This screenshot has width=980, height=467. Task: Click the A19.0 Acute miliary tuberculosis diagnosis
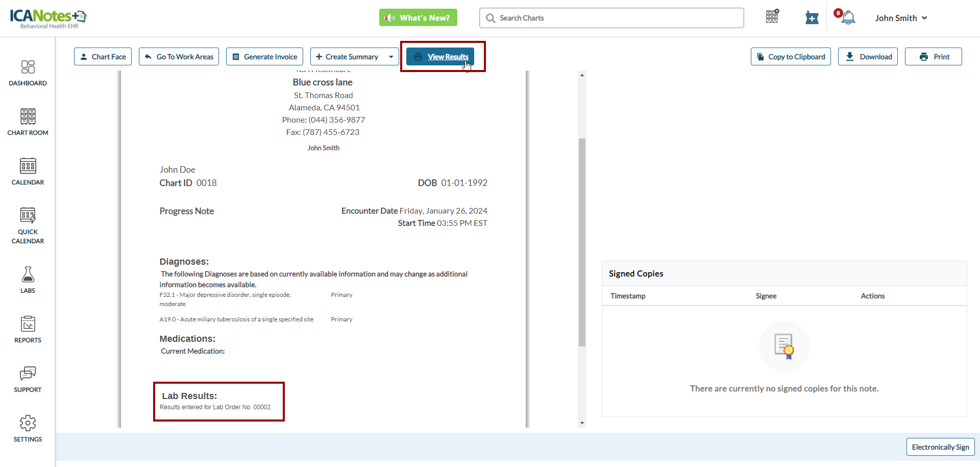coord(236,319)
